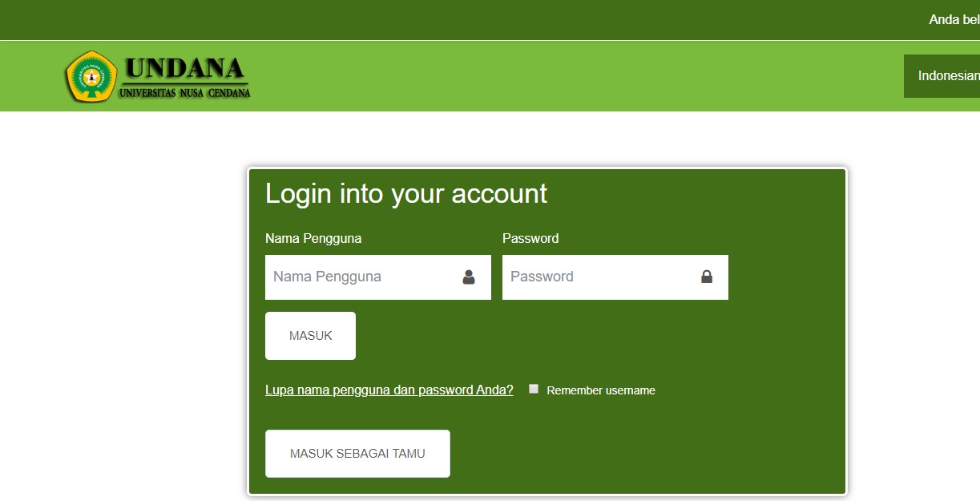Click the Remember username label text
Viewport: 980px width, 501px height.
(601, 390)
